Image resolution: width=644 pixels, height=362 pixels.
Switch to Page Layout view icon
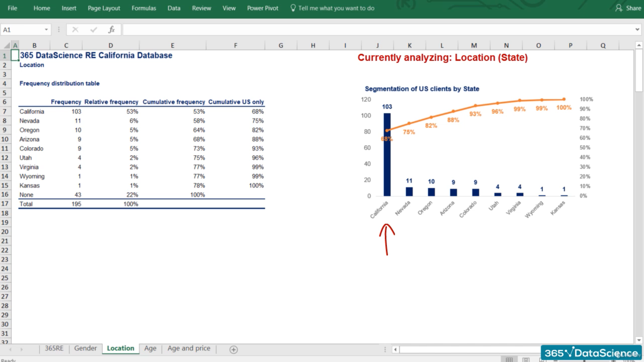tap(526, 360)
